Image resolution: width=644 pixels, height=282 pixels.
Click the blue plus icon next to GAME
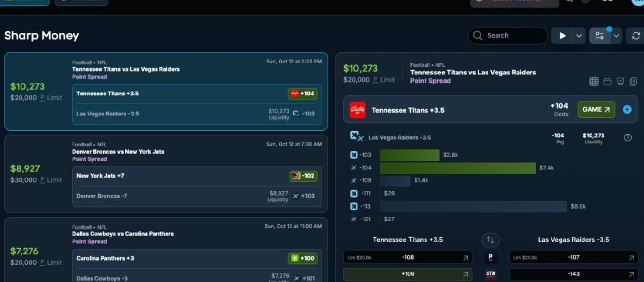(627, 109)
